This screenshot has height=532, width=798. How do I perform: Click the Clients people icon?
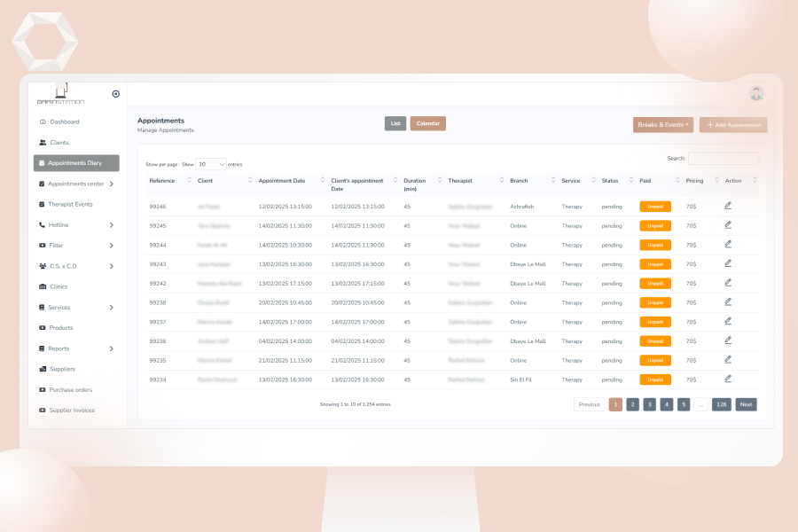pos(43,143)
